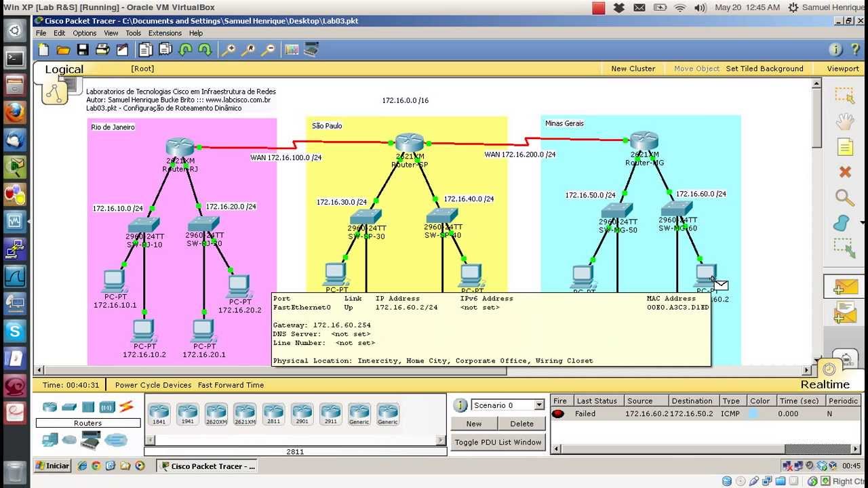This screenshot has height=488, width=868.
Task: Activate the red X Delete tool
Action: pos(844,172)
